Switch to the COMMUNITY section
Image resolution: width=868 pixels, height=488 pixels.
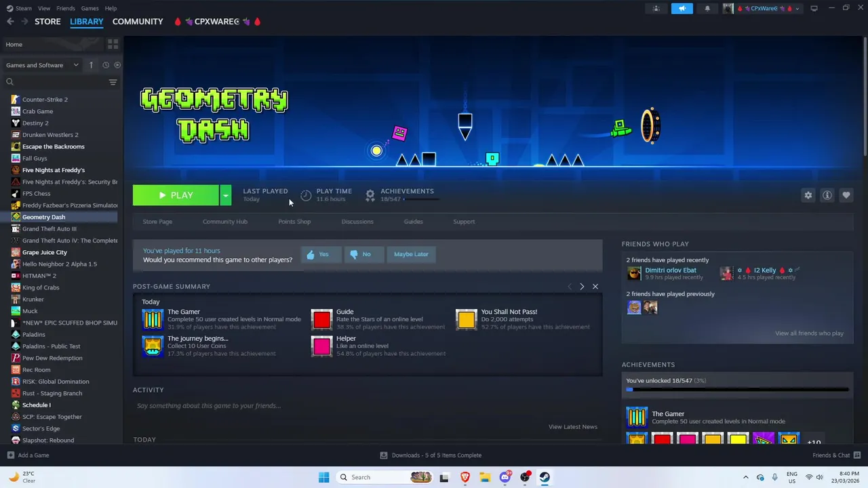[138, 22]
